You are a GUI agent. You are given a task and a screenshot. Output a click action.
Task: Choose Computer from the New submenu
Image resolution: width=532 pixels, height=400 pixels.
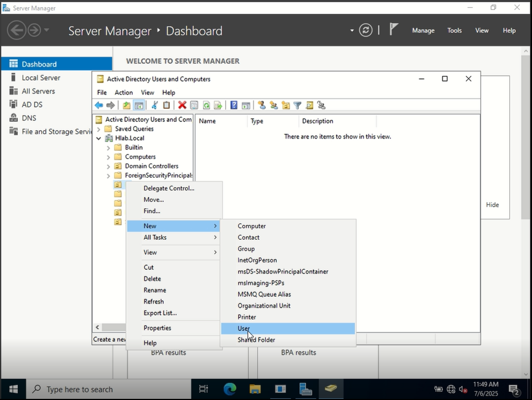[x=288, y=226]
